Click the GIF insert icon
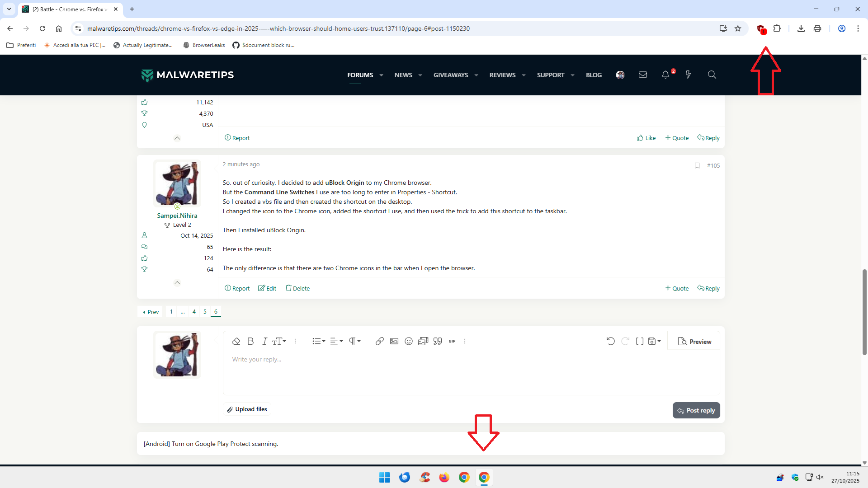Screen dimensions: 868x488 click(x=452, y=341)
